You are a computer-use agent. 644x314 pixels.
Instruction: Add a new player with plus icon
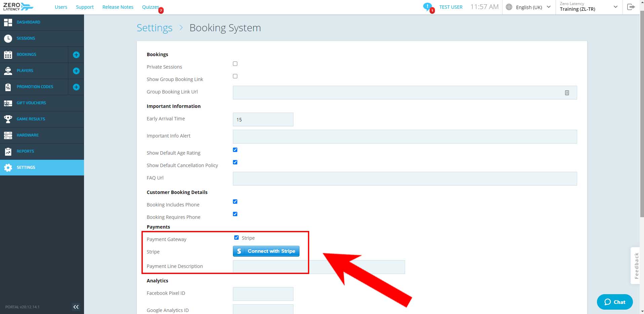76,71
